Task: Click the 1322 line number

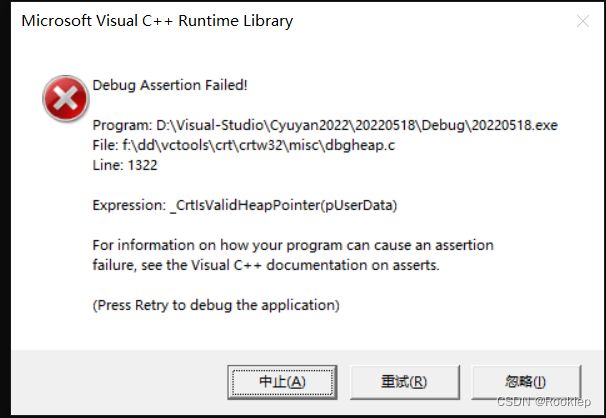Action: coord(143,165)
